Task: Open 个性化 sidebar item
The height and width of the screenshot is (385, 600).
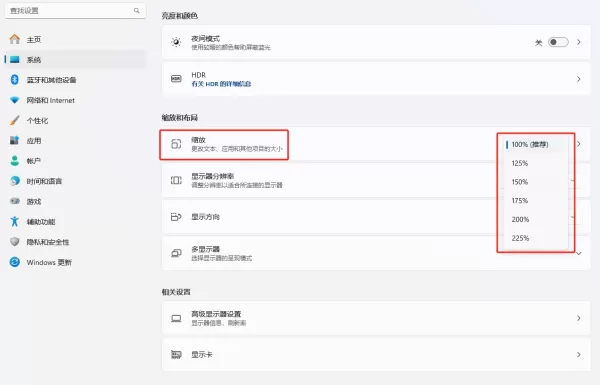Action: tap(75, 121)
